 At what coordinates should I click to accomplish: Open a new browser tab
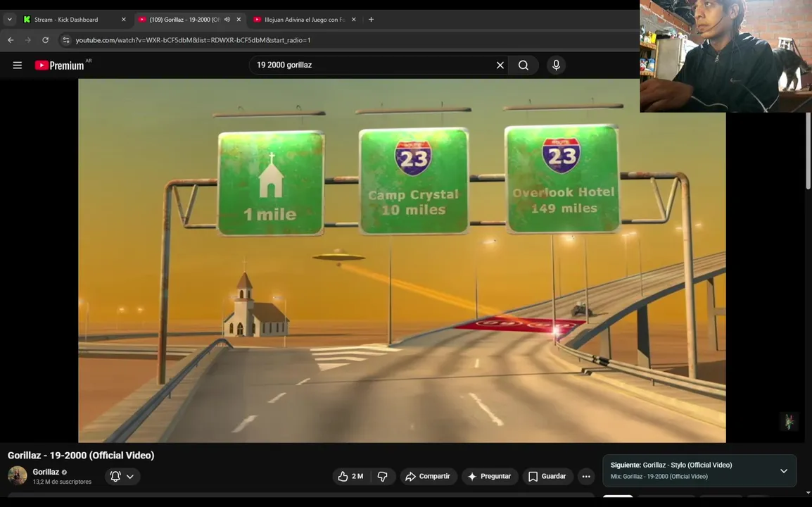click(x=371, y=20)
